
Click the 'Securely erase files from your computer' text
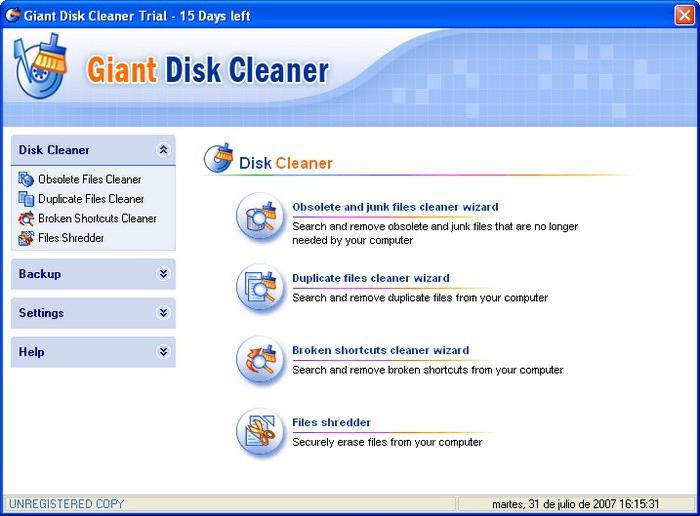tap(387, 442)
